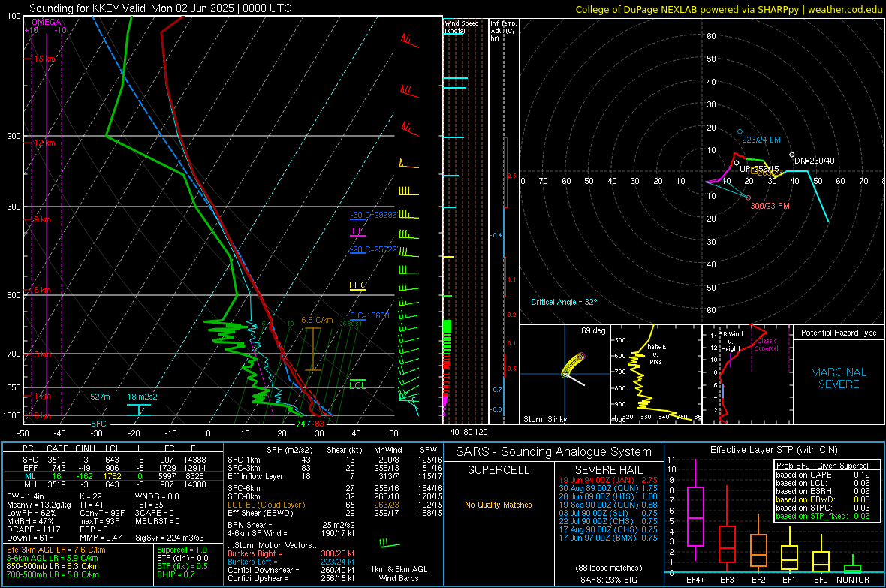Click the Storm Slinky panel label
This screenshot has width=886, height=588.
pos(544,419)
